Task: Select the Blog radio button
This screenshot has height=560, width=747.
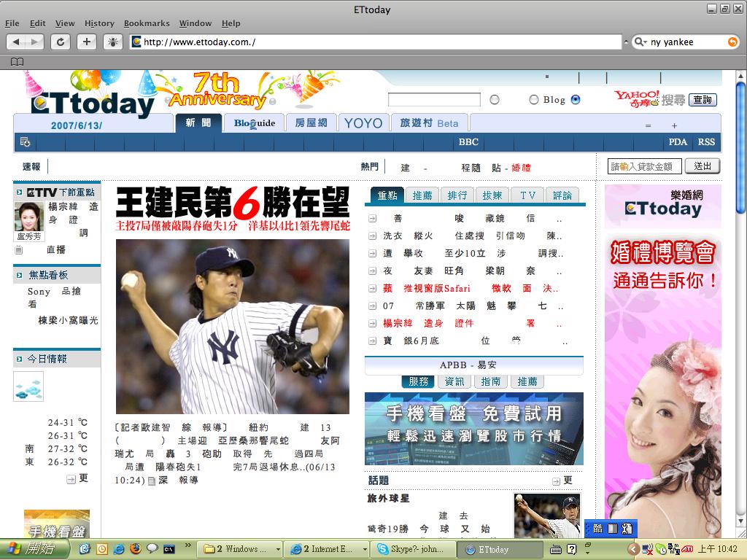Action: pyautogui.click(x=575, y=98)
